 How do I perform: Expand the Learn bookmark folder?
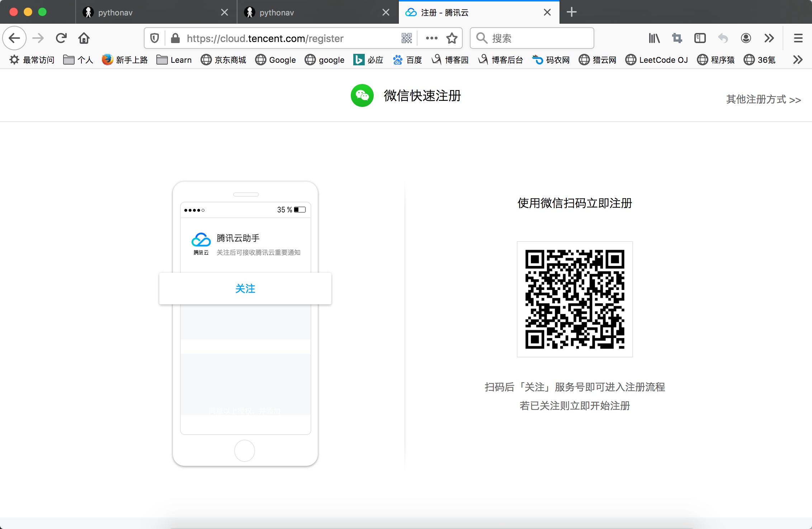[174, 60]
